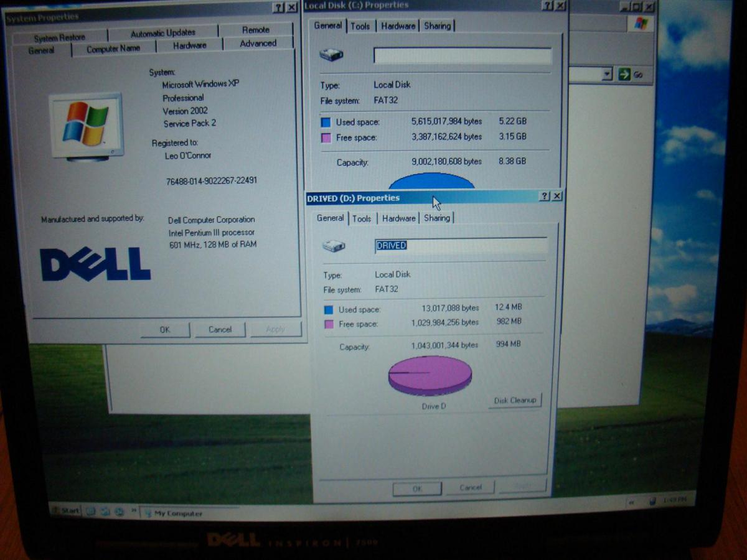The height and width of the screenshot is (560, 747).
Task: Click the help button in Local Disk (C:) Properties
Action: click(x=547, y=6)
